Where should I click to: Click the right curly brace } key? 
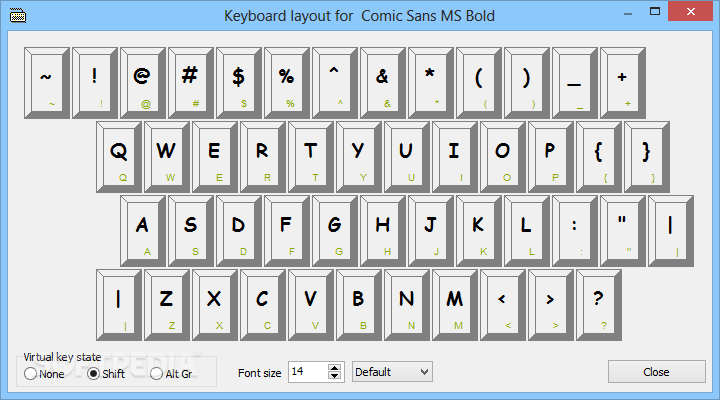tap(647, 157)
